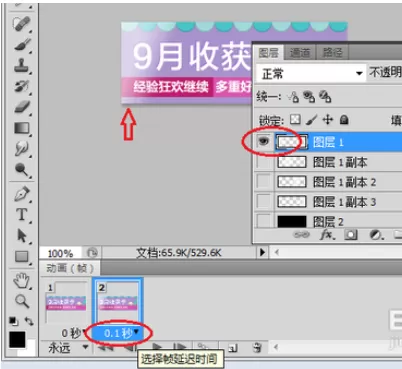Show the 图层 1 副本 2 layer
Image resolution: width=402 pixels, height=369 pixels.
(264, 182)
